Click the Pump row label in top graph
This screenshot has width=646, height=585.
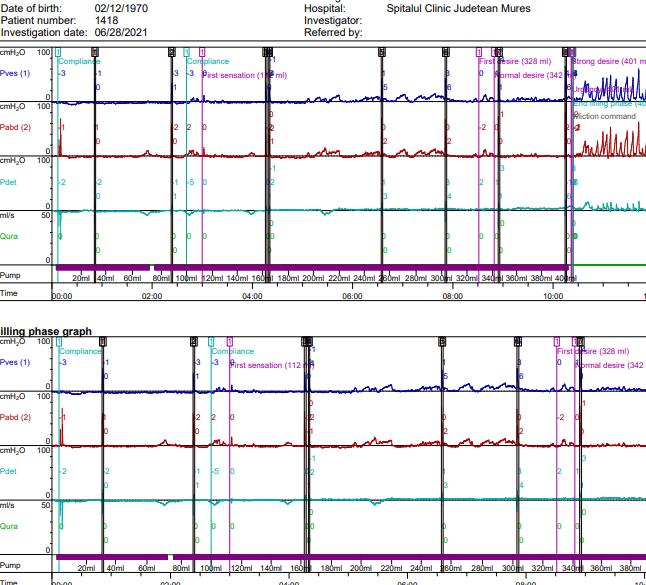[10, 275]
